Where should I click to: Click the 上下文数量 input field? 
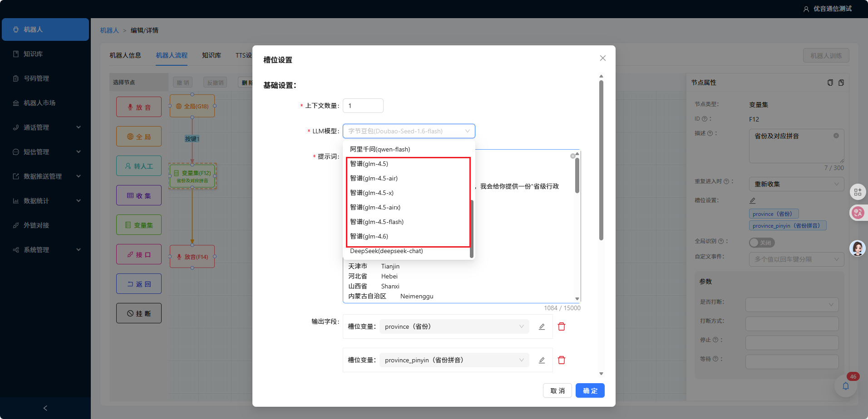tap(363, 106)
